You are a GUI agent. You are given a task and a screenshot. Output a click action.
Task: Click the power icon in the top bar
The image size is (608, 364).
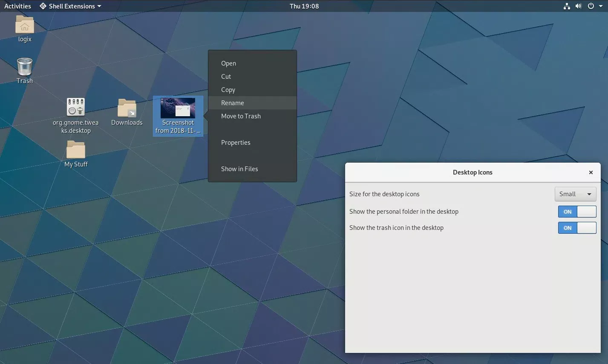click(x=591, y=6)
